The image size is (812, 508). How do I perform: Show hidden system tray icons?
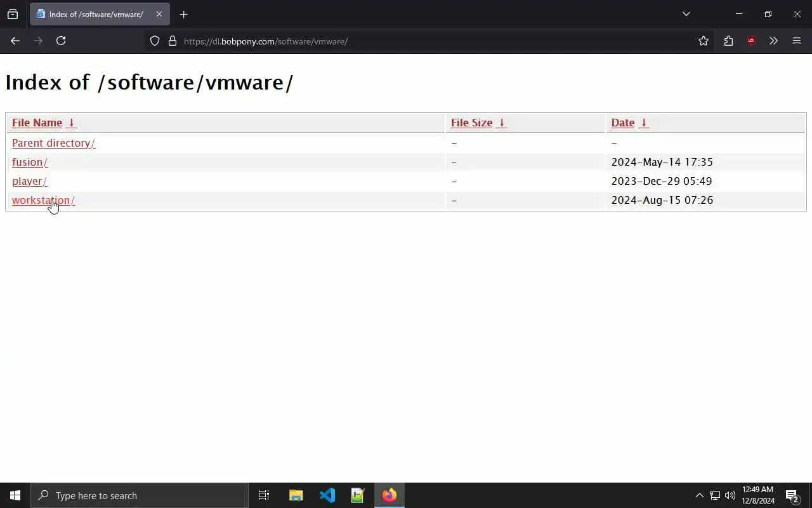pos(699,495)
